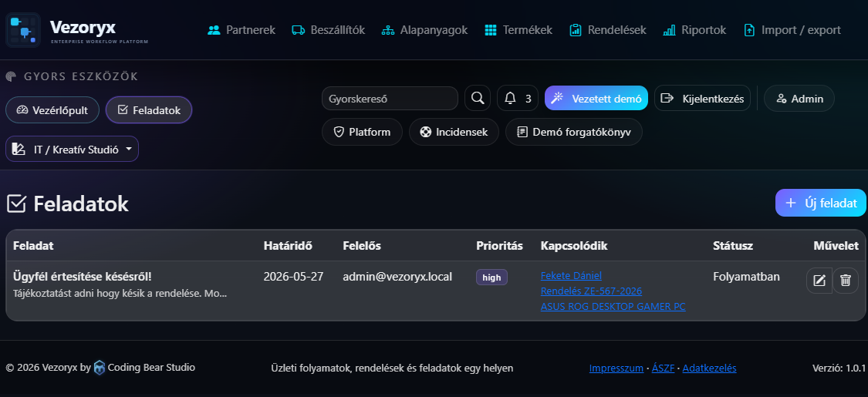Viewport: 868px width, 397px height.
Task: Open Demó forgatókönyv
Action: [x=573, y=132]
